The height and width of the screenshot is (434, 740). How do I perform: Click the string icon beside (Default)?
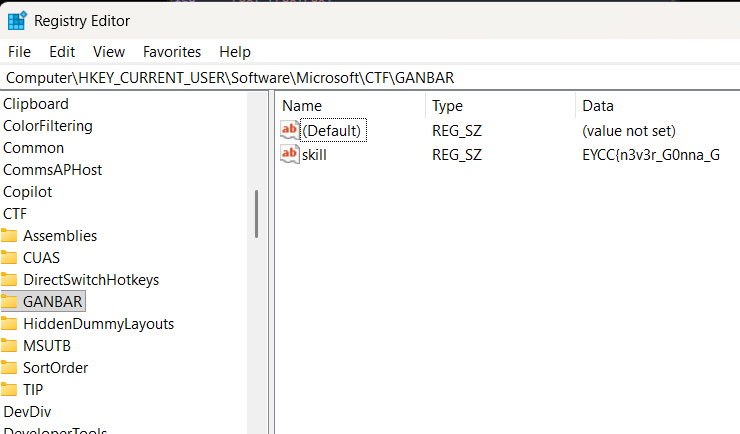[289, 130]
